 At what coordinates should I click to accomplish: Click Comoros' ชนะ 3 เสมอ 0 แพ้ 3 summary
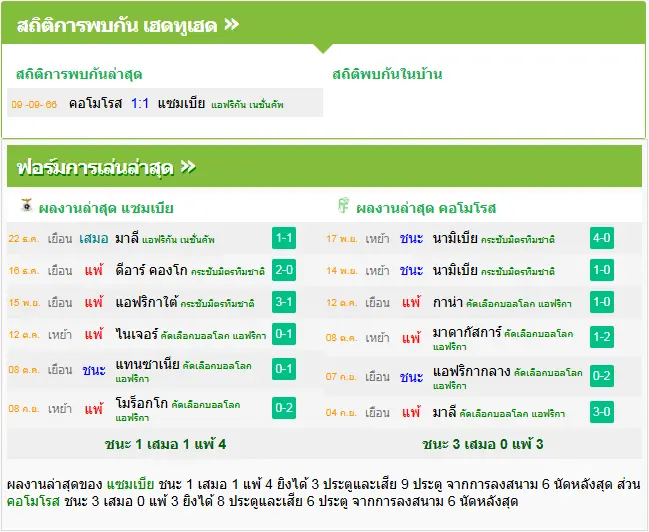(x=483, y=444)
